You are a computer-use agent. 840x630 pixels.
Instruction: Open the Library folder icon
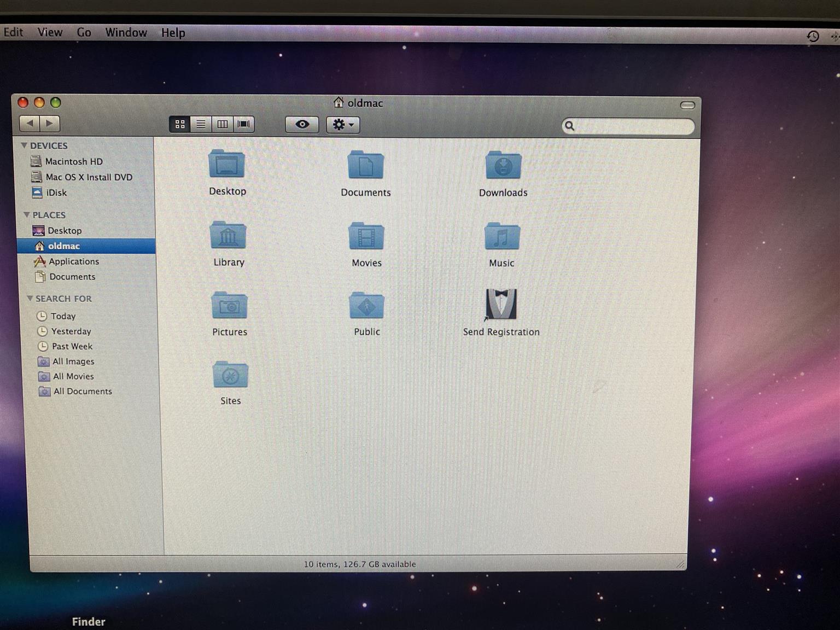tap(228, 236)
